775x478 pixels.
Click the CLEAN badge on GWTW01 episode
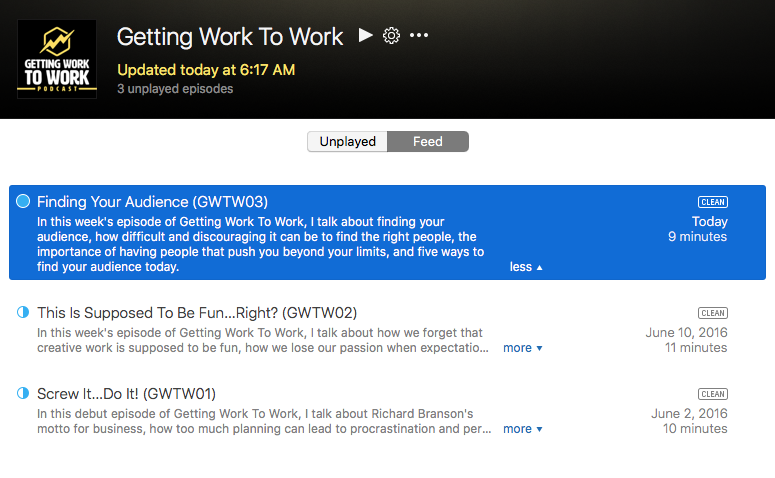(713, 394)
